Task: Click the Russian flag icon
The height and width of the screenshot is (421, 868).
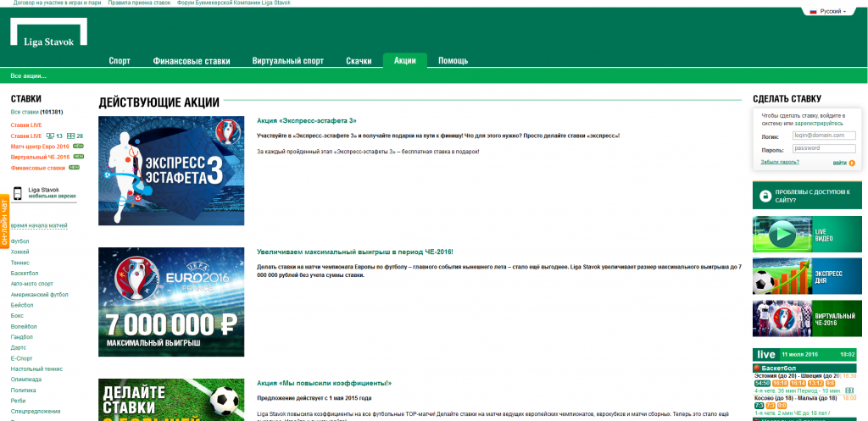Action: coord(813,11)
